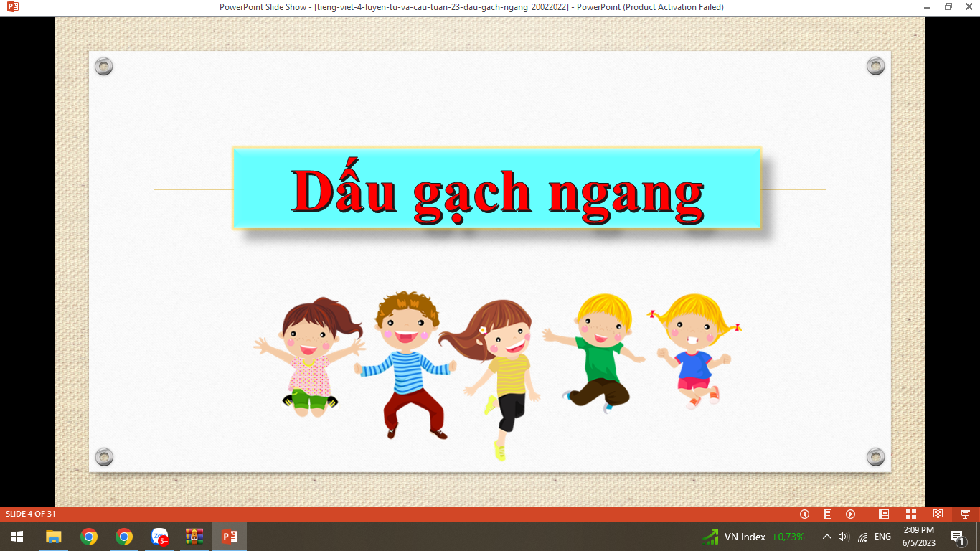This screenshot has width=980, height=551.
Task: Advance to next slide using status bar arrow
Action: [850, 514]
